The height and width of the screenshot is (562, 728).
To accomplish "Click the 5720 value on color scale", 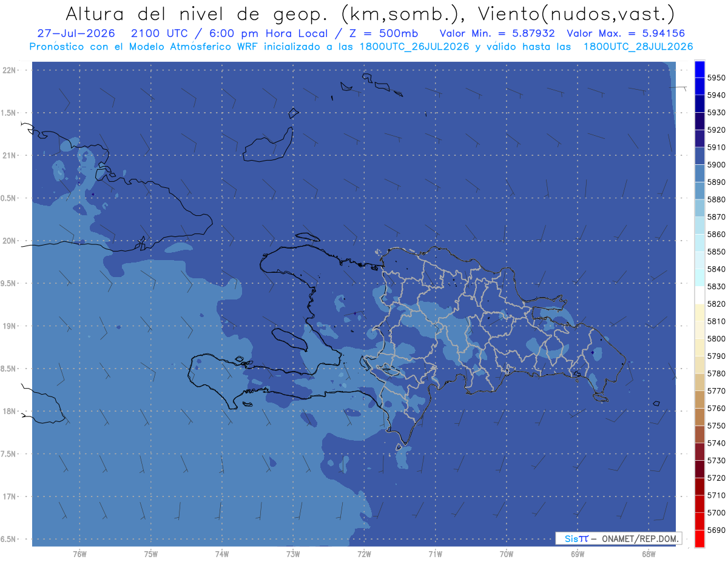I will [716, 478].
